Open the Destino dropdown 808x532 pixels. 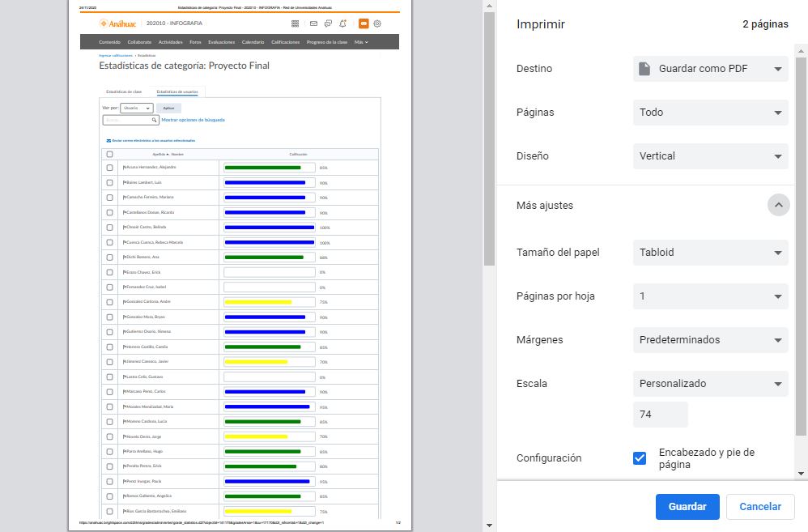710,69
